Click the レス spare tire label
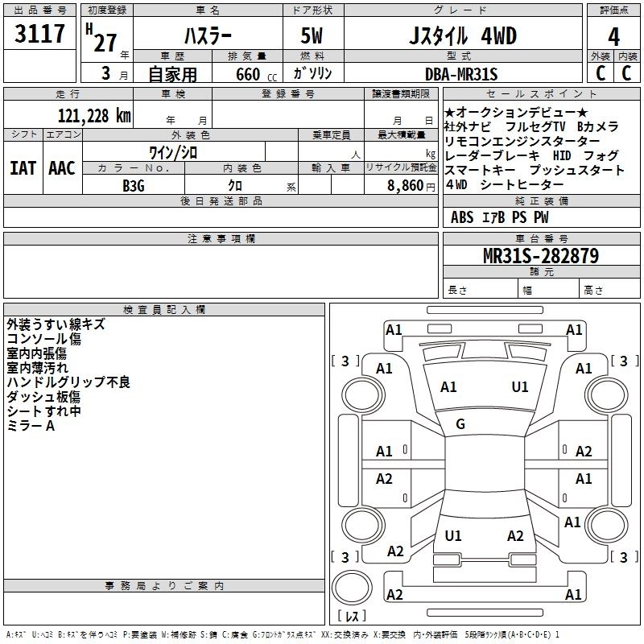The height and width of the screenshot is (644, 644). click(x=351, y=616)
